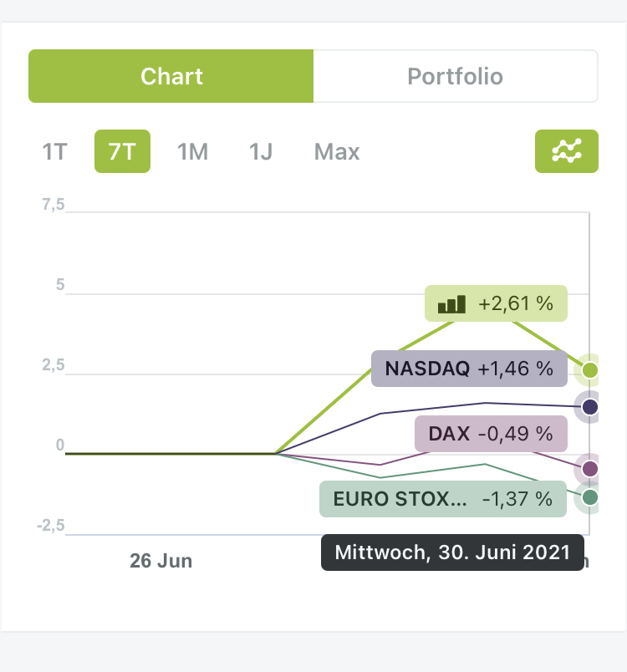Click the dark purple NASDAQ data point

590,407
